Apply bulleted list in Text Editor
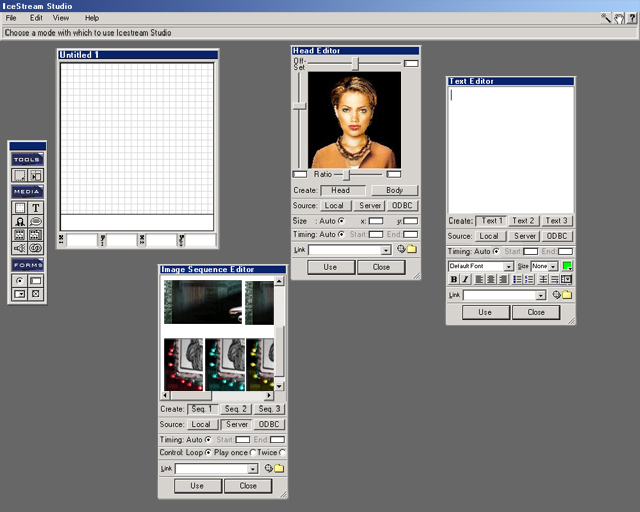This screenshot has width=640, height=512. 517,280
